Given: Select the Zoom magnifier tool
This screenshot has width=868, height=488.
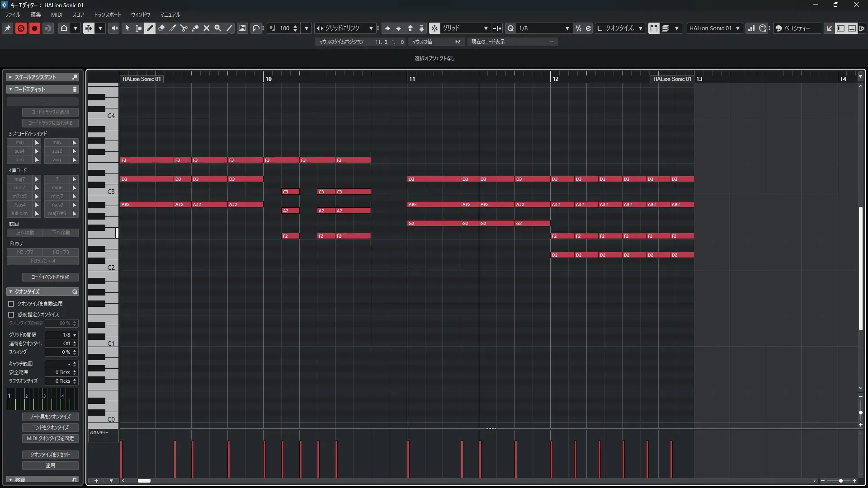Looking at the screenshot, I should (218, 28).
